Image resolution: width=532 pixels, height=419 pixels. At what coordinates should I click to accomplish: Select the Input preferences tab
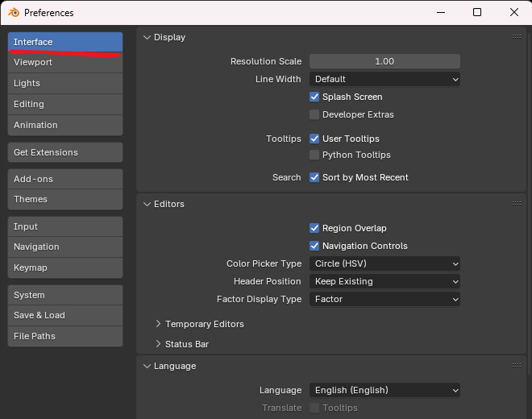65,226
